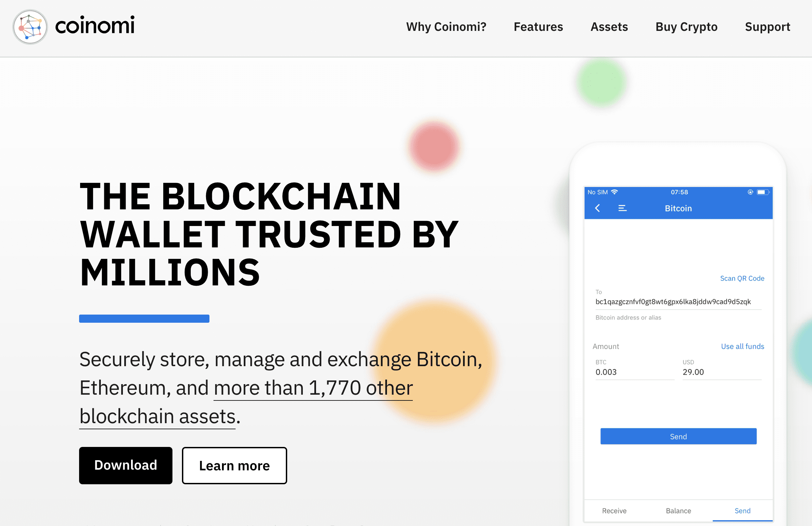The image size is (812, 526).
Task: Click the back arrow in the Bitcoin app header
Action: point(598,208)
